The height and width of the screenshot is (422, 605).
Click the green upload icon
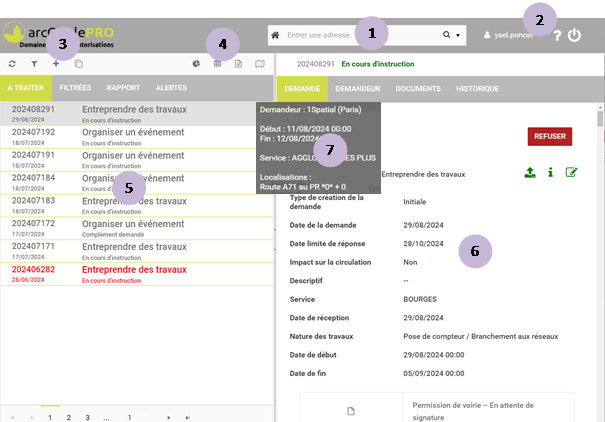click(529, 172)
